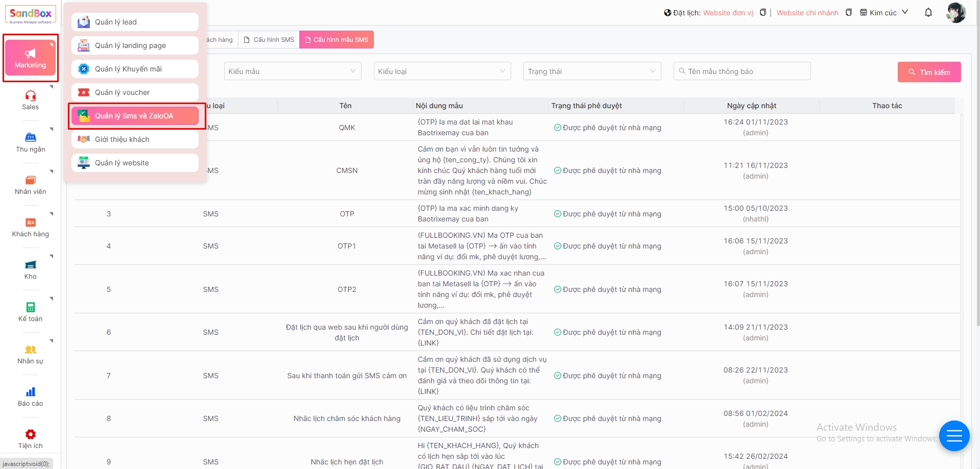This screenshot has width=980, height=469.
Task: Select Quản lý landing page menu item
Action: coord(135,45)
